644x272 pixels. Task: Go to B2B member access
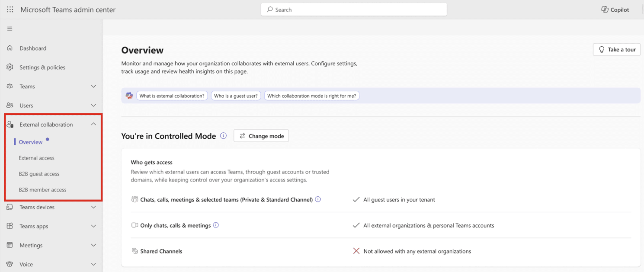[42, 190]
